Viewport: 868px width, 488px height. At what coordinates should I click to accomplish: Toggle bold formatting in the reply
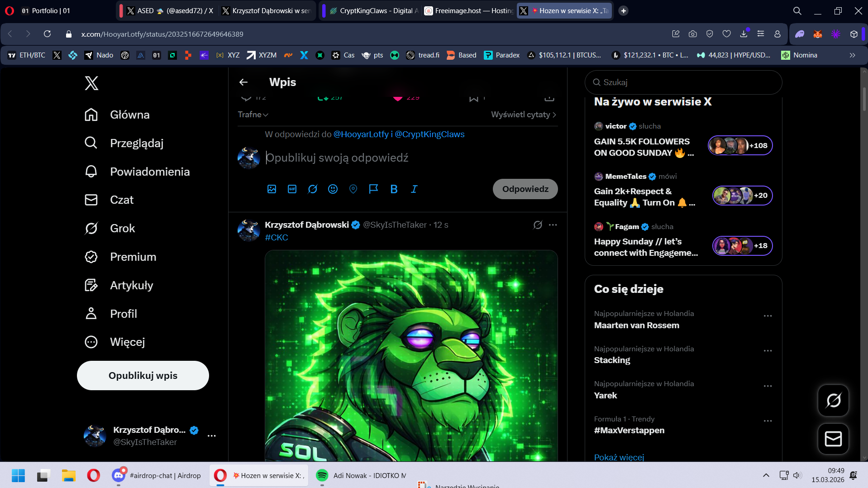(394, 189)
